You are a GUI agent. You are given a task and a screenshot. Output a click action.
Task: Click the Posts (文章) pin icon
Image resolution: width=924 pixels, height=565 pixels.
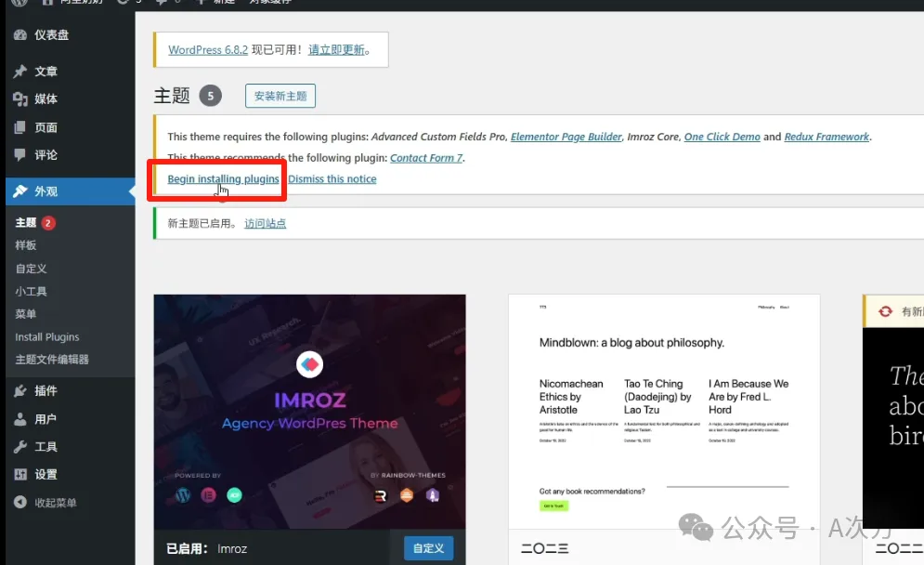pyautogui.click(x=20, y=72)
